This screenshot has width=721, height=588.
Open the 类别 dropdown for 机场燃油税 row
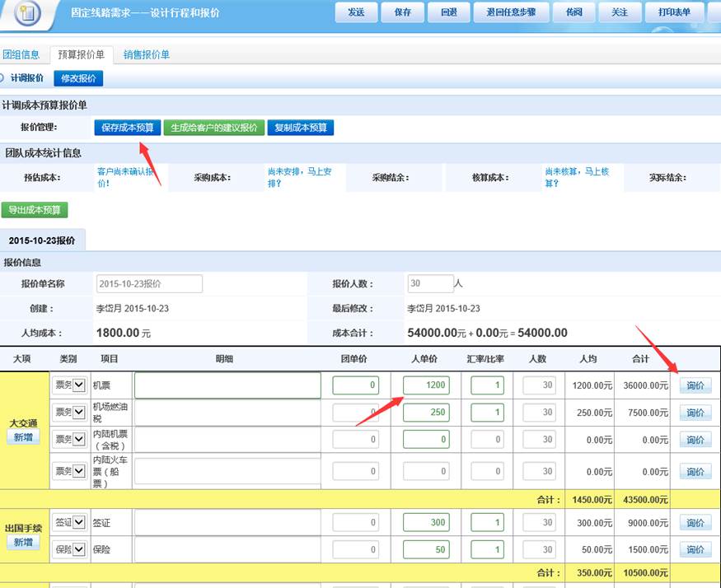[69, 412]
